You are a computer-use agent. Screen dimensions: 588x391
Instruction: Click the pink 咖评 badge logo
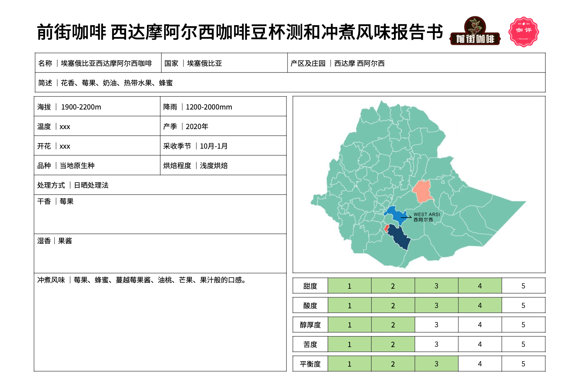click(523, 32)
